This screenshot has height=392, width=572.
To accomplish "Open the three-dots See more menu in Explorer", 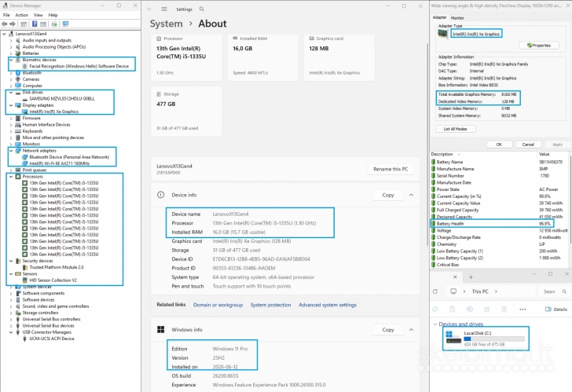I will (522, 310).
